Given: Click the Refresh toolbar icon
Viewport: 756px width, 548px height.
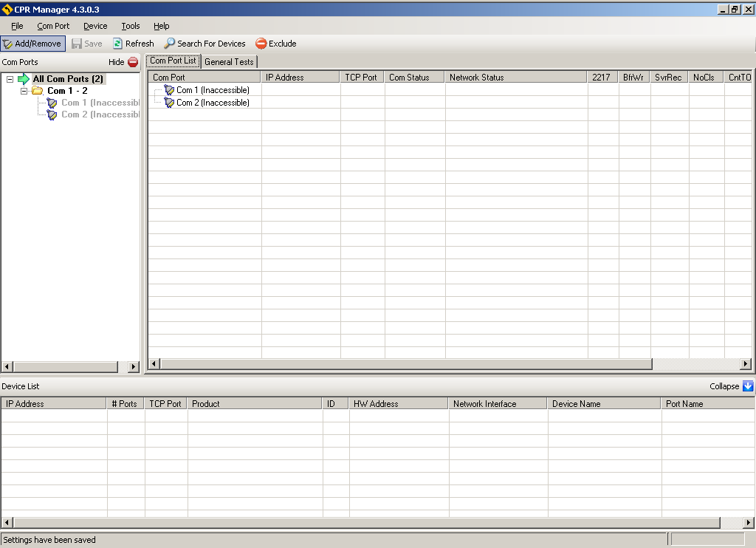Looking at the screenshot, I should click(118, 44).
